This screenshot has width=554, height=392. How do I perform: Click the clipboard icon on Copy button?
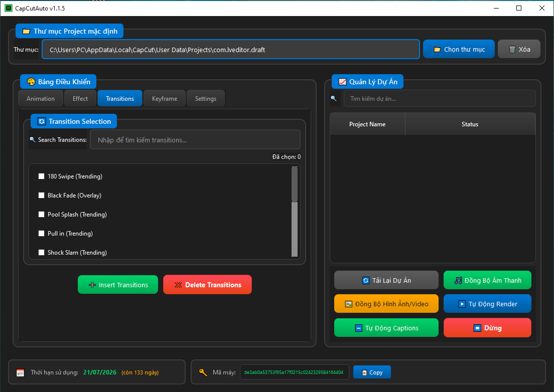click(x=364, y=372)
